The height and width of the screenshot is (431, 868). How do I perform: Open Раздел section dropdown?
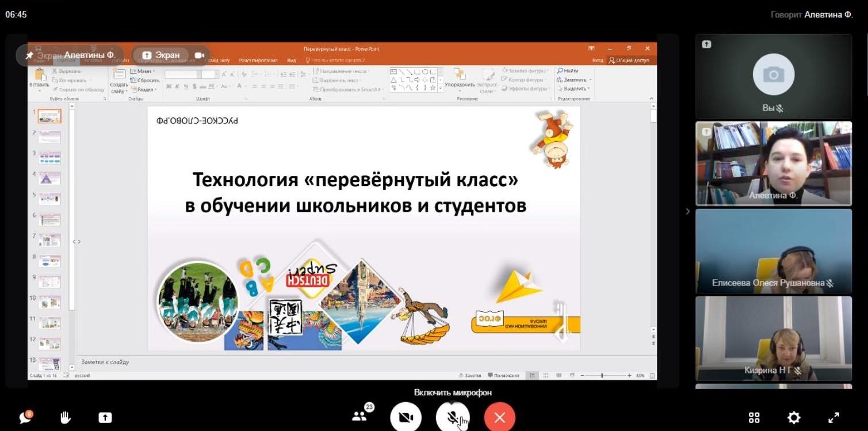[x=143, y=89]
